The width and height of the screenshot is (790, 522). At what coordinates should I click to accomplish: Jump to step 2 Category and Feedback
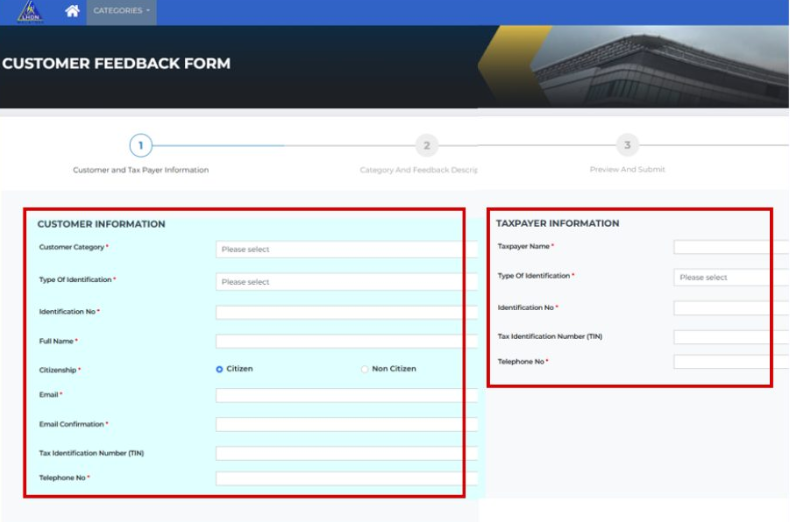click(426, 146)
